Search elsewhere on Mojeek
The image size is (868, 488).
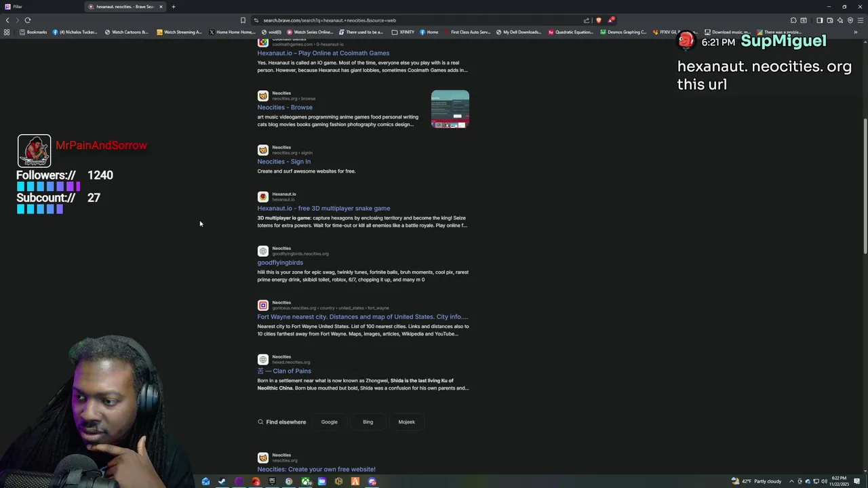(406, 422)
